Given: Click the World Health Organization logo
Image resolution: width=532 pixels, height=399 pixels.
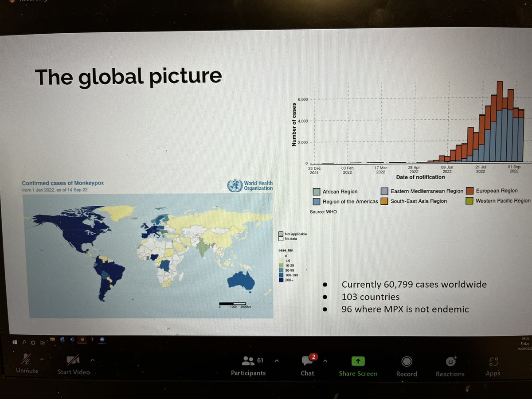Looking at the screenshot, I should coord(250,185).
